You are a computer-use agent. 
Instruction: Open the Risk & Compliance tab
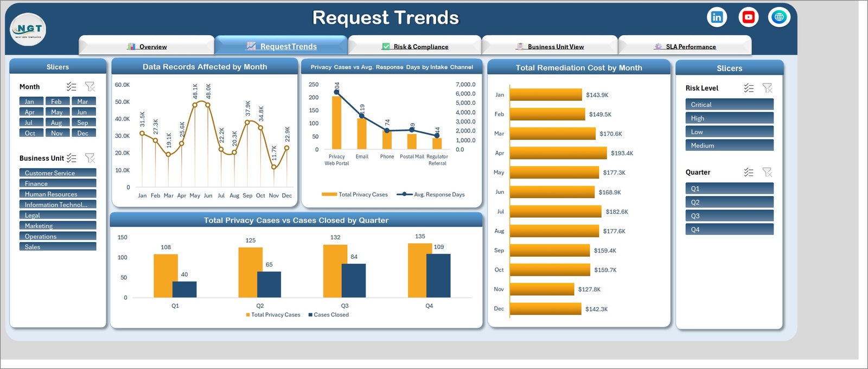(415, 47)
